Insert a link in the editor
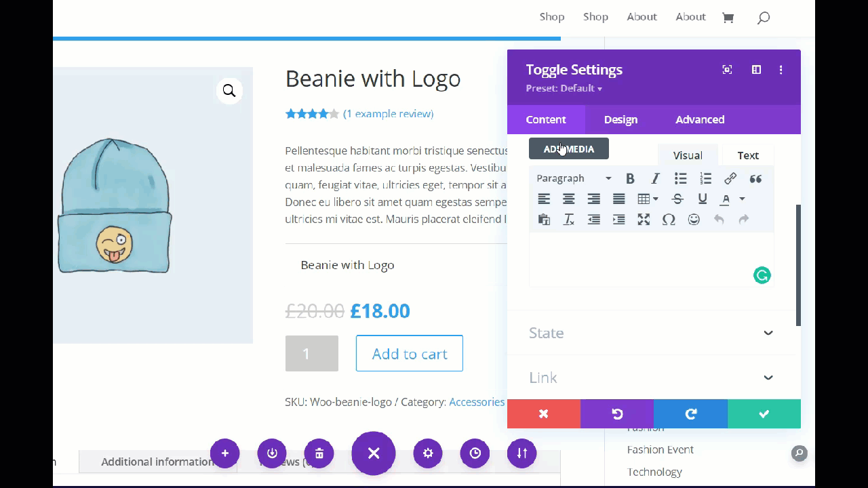The height and width of the screenshot is (488, 868). (x=730, y=178)
